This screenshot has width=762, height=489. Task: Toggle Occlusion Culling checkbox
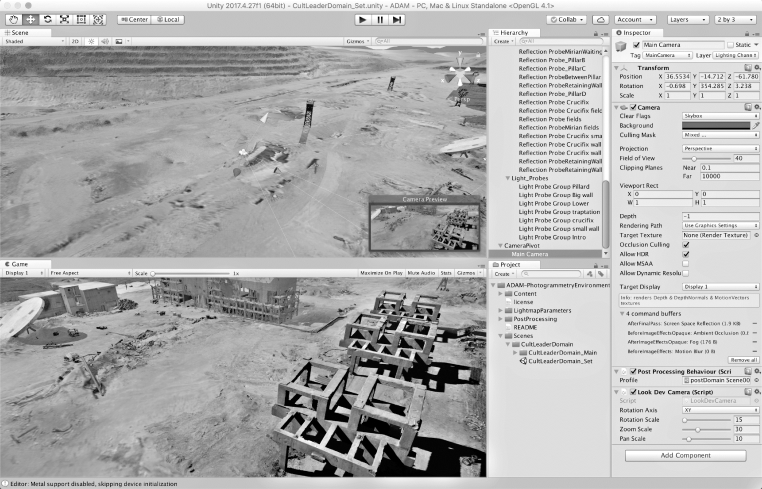click(x=686, y=244)
